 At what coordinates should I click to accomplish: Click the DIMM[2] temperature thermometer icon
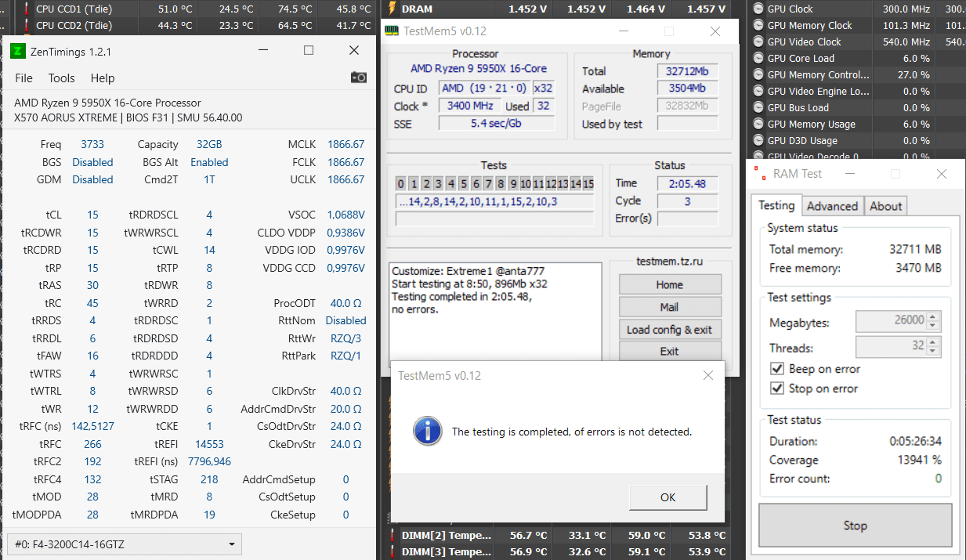click(x=393, y=536)
